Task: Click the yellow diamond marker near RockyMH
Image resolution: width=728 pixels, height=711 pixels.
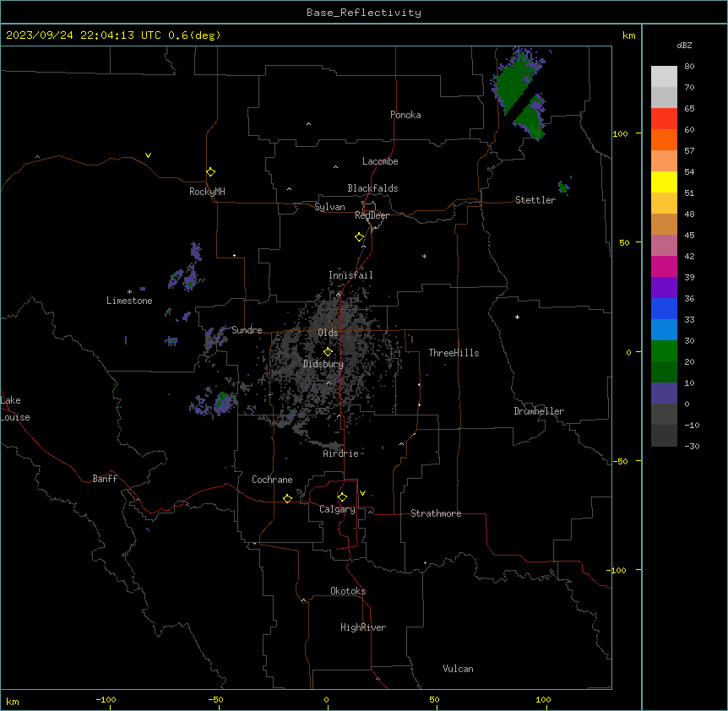Action: click(x=211, y=172)
